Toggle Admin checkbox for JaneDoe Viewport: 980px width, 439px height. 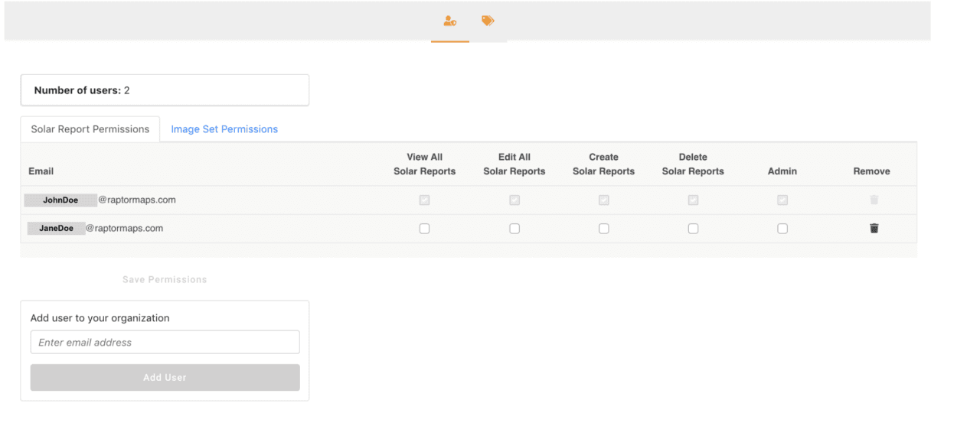pyautogui.click(x=782, y=229)
